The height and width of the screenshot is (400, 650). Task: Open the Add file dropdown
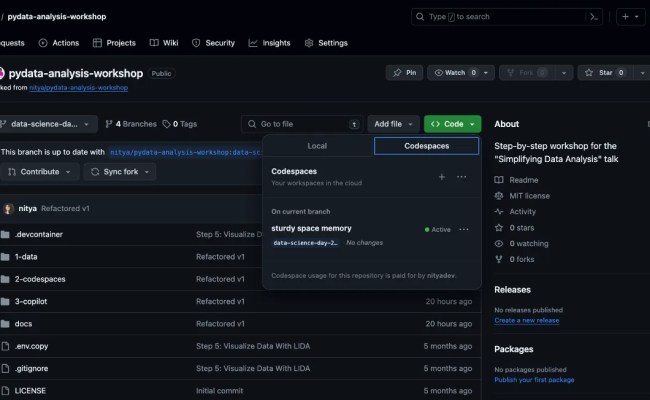pyautogui.click(x=393, y=124)
